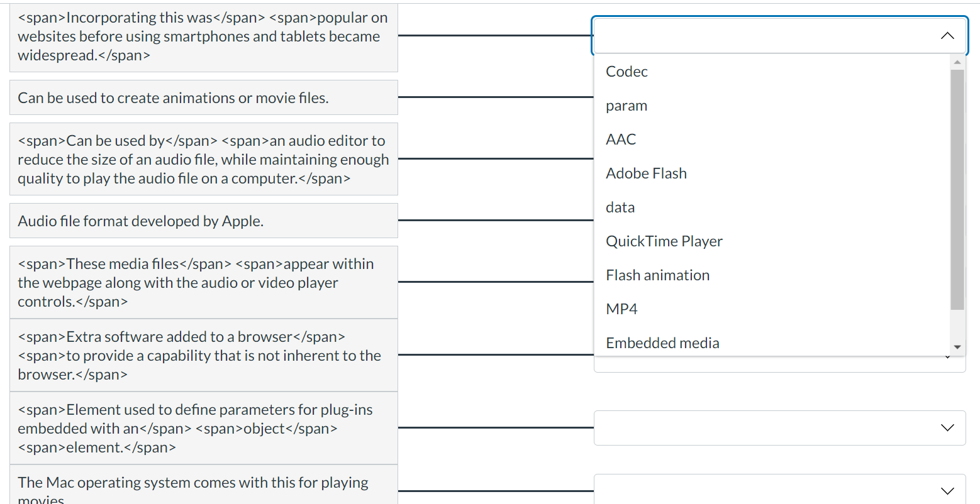Screen dimensions: 980x504
Task: Choose "Embedded media" from the answer list
Action: tap(662, 342)
